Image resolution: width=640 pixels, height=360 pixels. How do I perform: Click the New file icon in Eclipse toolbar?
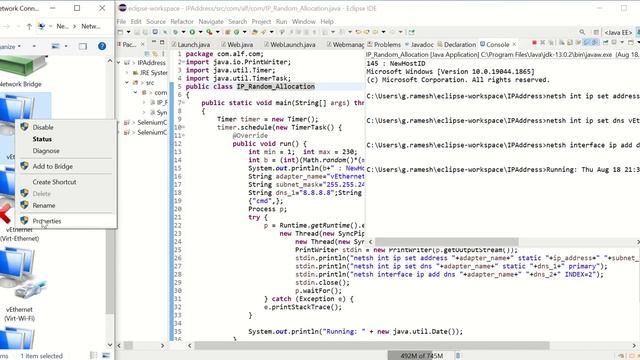(x=120, y=32)
